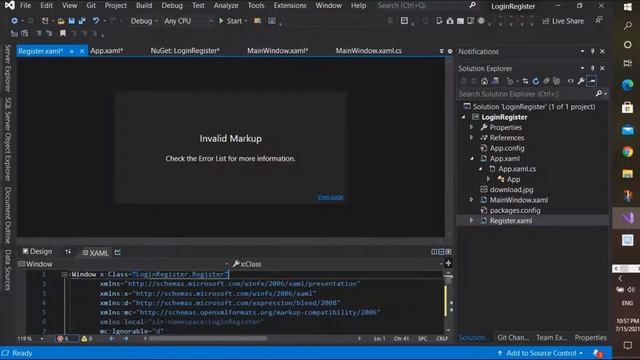Screen dimensions: 640x360
Task: Go to the next issue with the forward arrow below the code editor
Action: 125,339
